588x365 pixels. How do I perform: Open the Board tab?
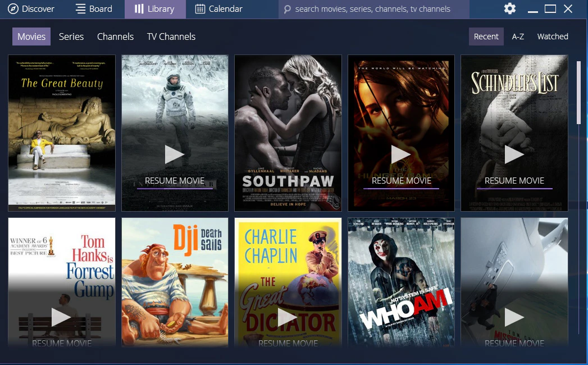(94, 9)
